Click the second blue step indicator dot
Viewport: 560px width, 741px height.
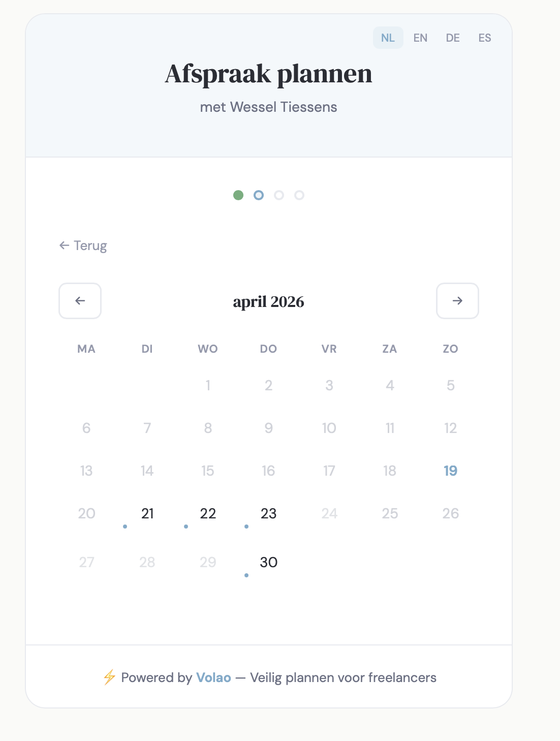(x=258, y=195)
